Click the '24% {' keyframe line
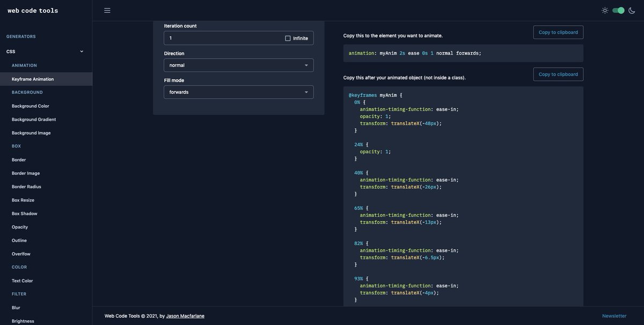 point(361,144)
